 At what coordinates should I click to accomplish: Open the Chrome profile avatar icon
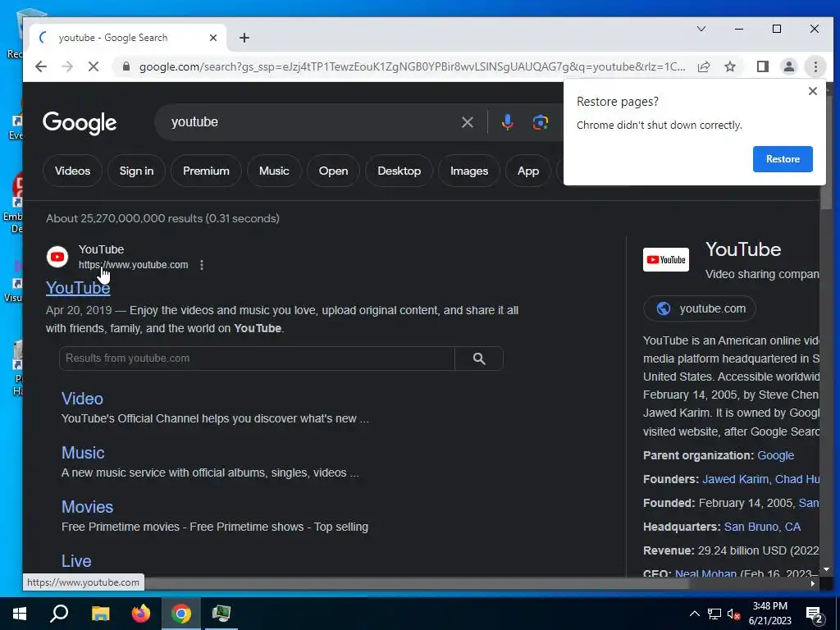(x=788, y=66)
